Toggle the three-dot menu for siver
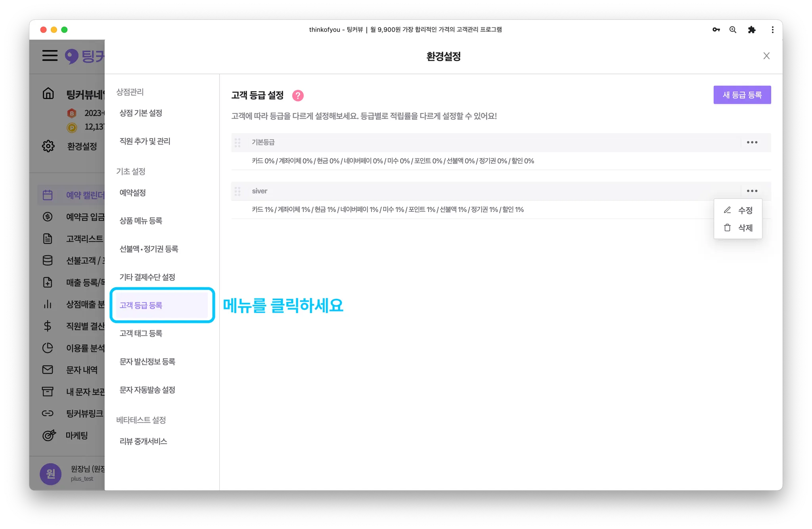Image resolution: width=812 pixels, height=529 pixels. pos(752,191)
